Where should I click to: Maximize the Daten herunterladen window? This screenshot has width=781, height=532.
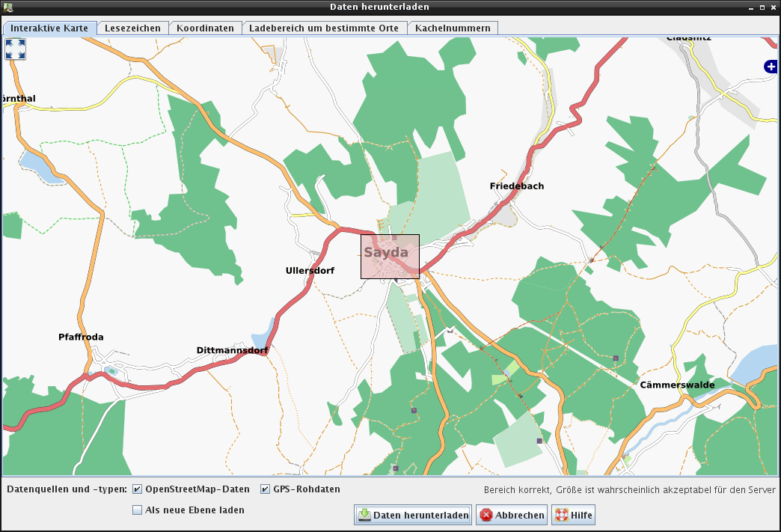click(761, 7)
